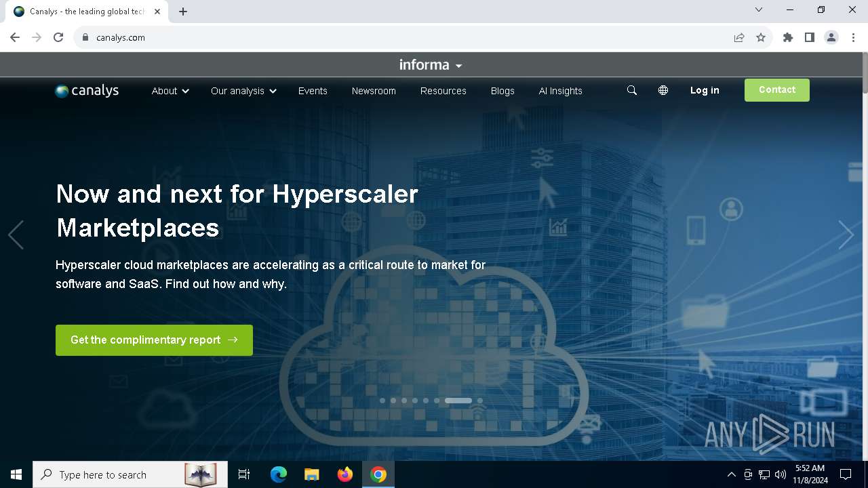This screenshot has height=488, width=868.
Task: Open the website search magnifier icon
Action: (632, 90)
